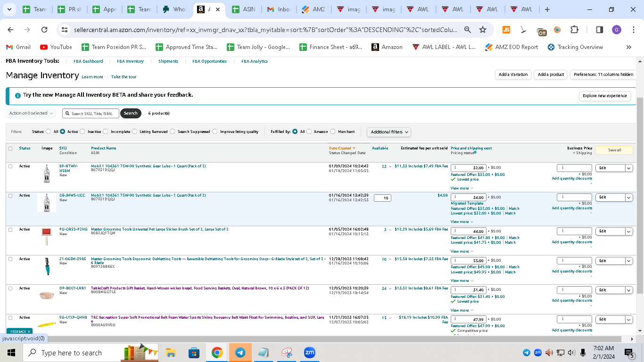Click the Add a product button
The width and height of the screenshot is (644, 362).
coord(551,74)
